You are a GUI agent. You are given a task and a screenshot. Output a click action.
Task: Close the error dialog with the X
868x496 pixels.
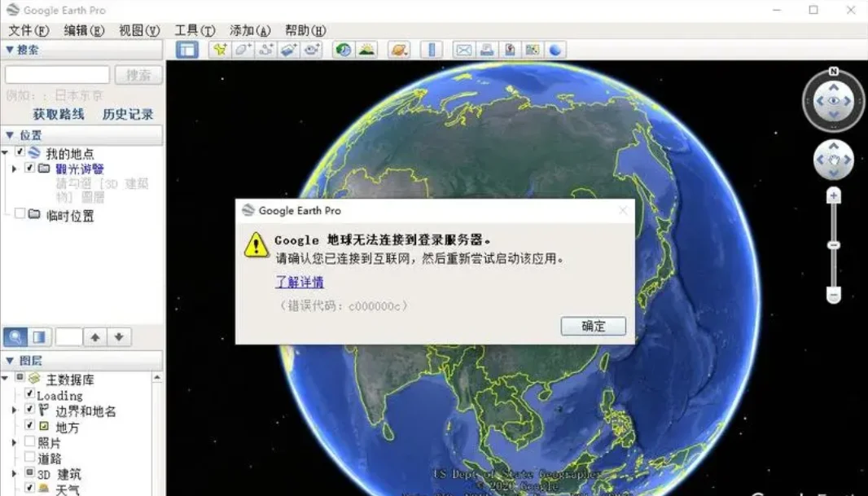pos(624,210)
